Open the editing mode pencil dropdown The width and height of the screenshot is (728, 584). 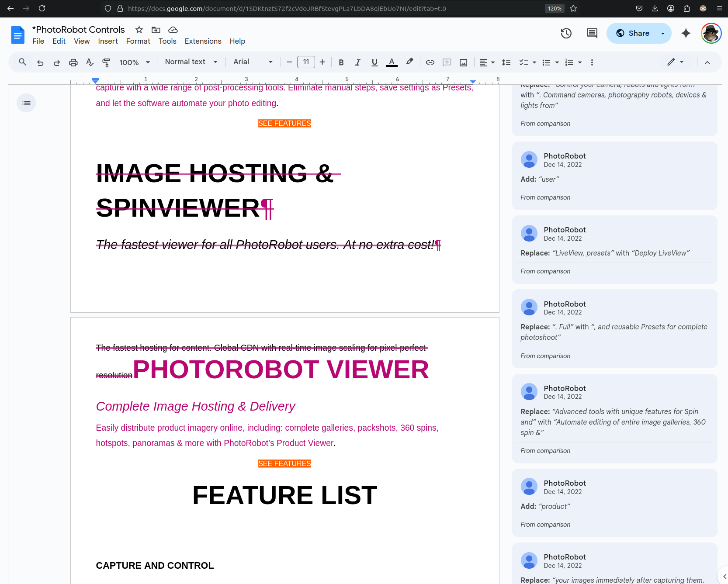(x=675, y=62)
